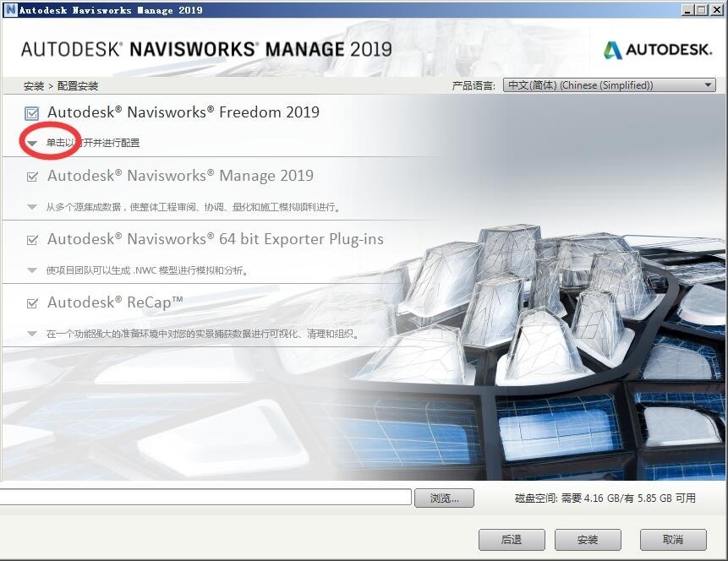Expand the Autodesk ReCap details arrow
Image resolution: width=728 pixels, height=561 pixels.
pos(32,334)
